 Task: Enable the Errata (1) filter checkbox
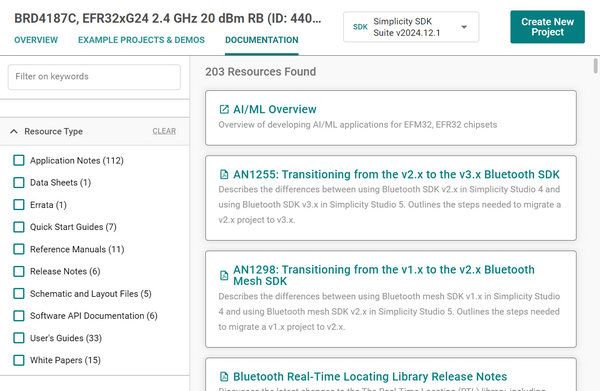19,205
